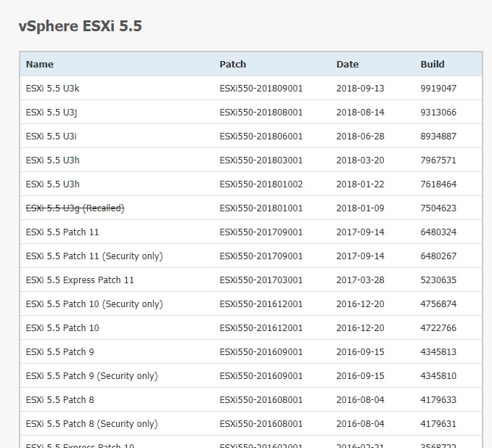Select patch ESXi550-201803001
This screenshot has width=492, height=448.
[261, 160]
